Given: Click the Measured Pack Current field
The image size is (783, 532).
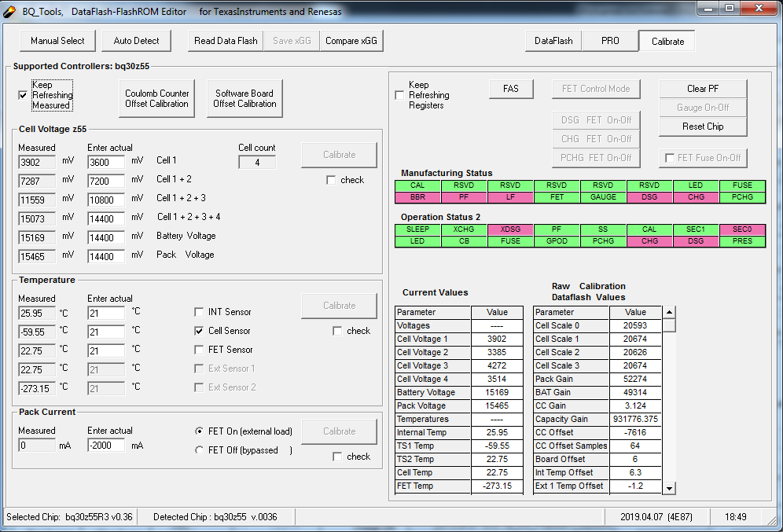Looking at the screenshot, I should pos(37,445).
